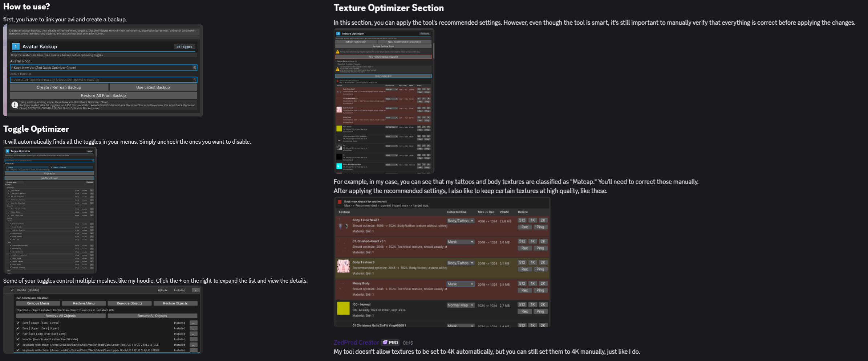Open the Toggle Optimizer screenshot image

coord(50,210)
